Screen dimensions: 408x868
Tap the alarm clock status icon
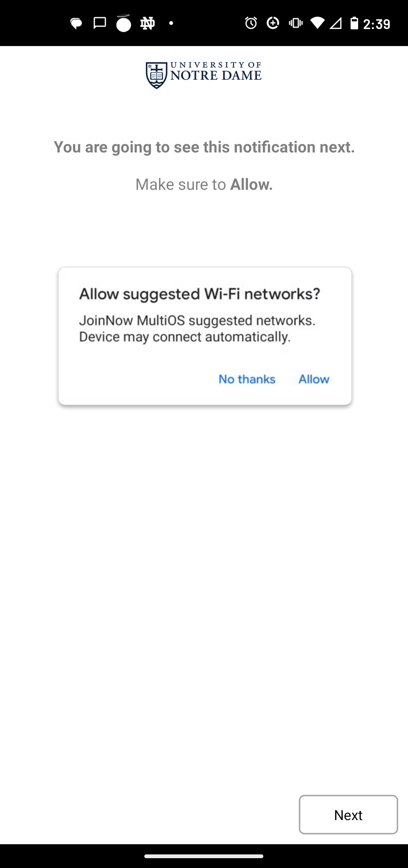(x=251, y=23)
